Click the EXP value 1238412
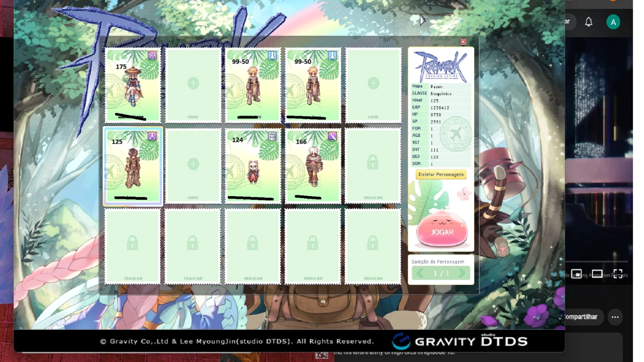The image size is (644, 362). [x=440, y=107]
